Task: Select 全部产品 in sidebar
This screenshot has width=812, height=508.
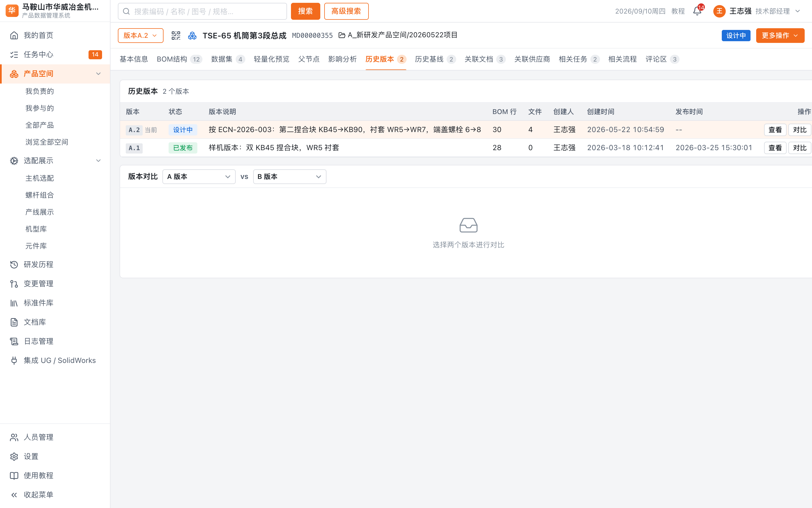Action: pyautogui.click(x=39, y=125)
